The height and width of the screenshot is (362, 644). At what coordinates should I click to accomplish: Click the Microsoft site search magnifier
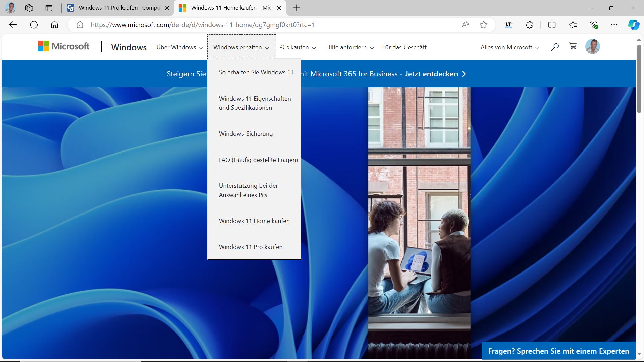(x=555, y=47)
